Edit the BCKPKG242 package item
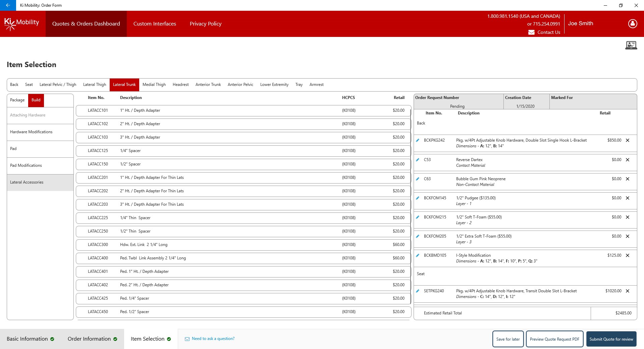Image resolution: width=644 pixels, height=349 pixels. click(x=418, y=140)
